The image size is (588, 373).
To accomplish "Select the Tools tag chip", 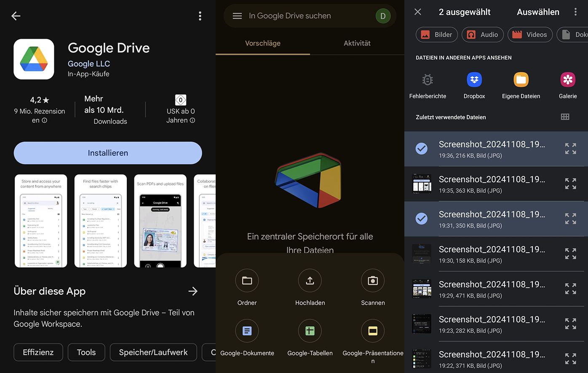I will [86, 352].
